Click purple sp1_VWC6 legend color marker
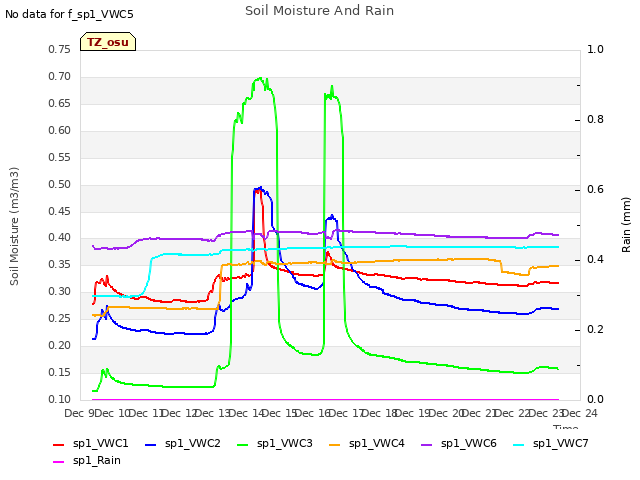 [427, 444]
